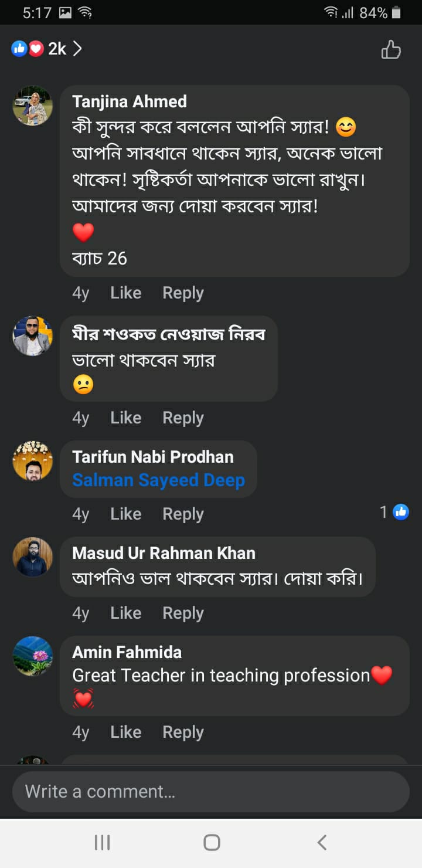Viewport: 422px width, 868px height.
Task: Tap the Android back navigation icon
Action: 321,843
